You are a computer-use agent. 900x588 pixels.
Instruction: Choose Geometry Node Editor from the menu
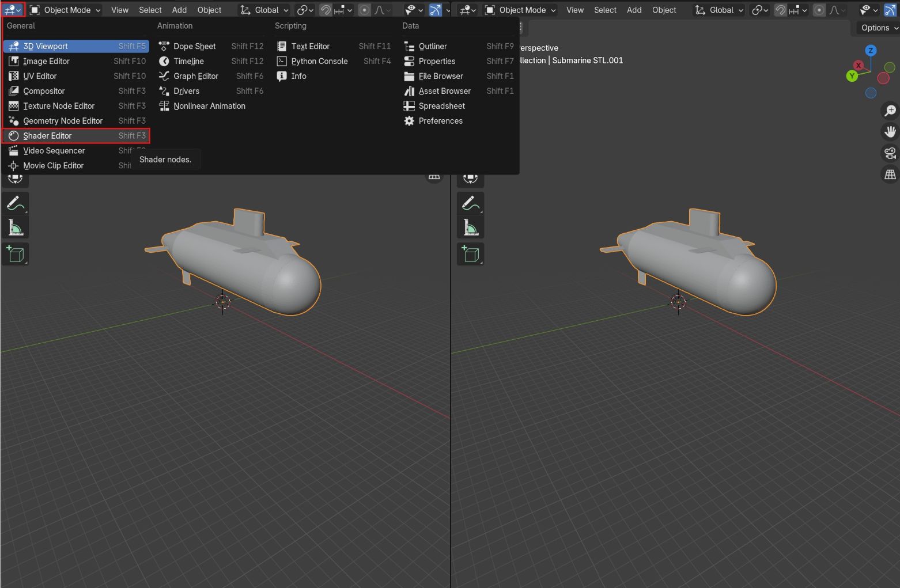pos(77,121)
